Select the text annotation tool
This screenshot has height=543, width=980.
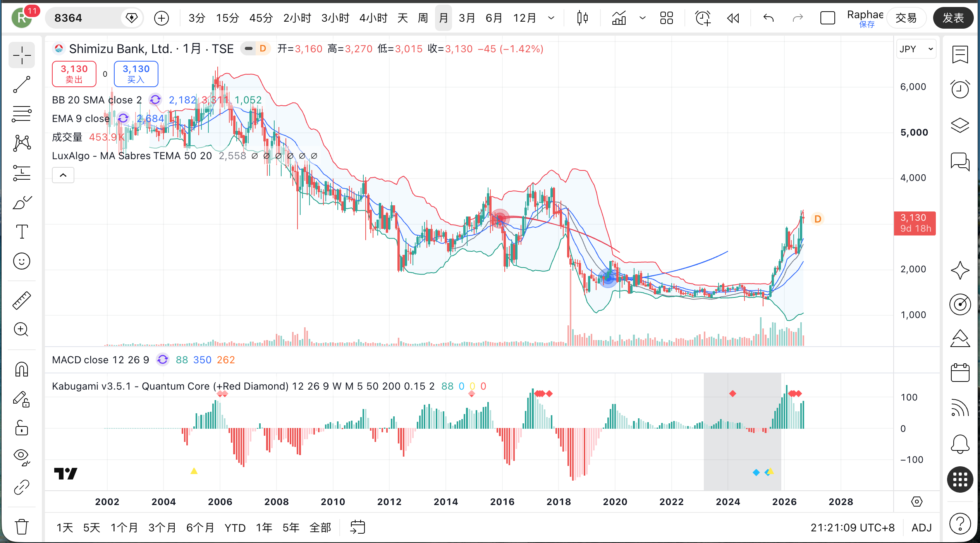[x=22, y=232]
